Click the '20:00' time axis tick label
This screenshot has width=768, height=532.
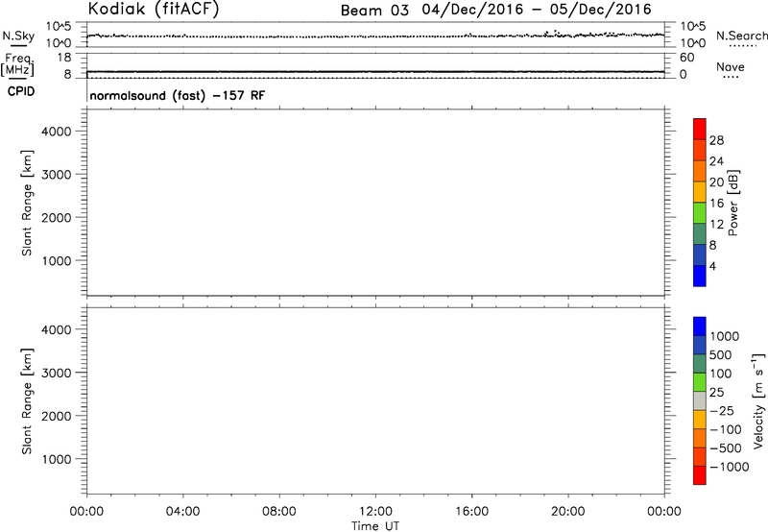pos(568,512)
